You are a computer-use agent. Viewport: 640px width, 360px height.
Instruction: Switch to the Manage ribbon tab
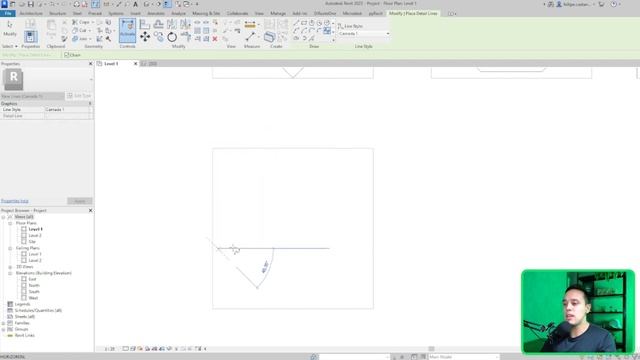point(278,13)
